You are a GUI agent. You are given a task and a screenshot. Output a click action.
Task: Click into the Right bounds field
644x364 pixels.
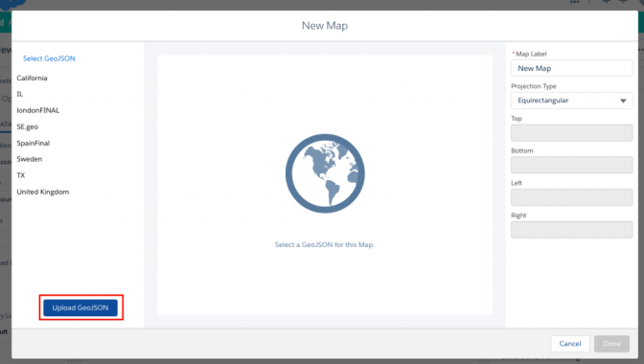click(572, 230)
